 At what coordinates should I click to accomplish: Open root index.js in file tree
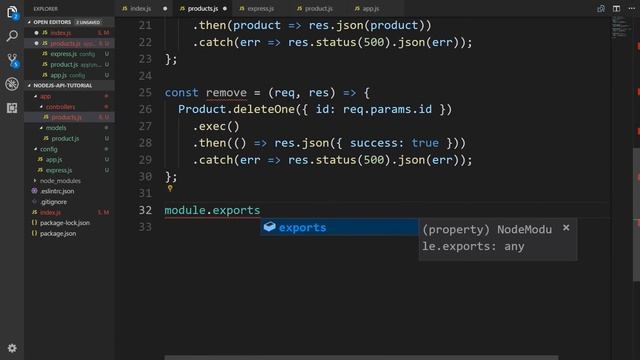[x=69, y=212]
